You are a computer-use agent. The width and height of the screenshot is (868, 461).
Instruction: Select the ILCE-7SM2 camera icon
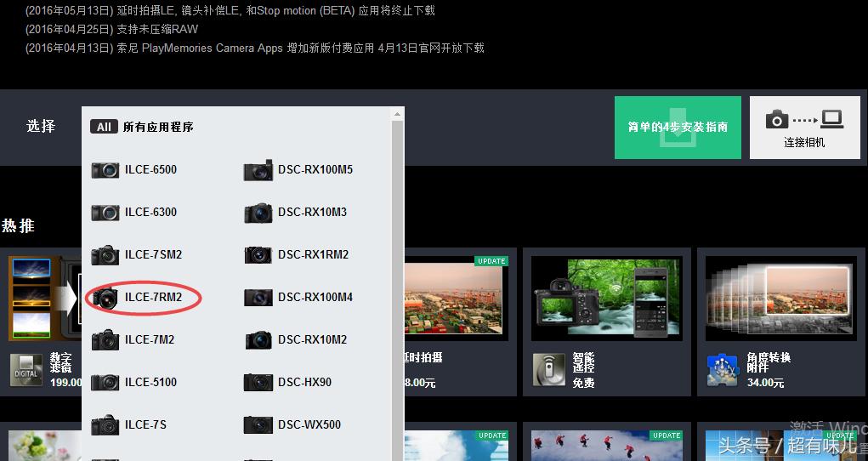click(105, 255)
